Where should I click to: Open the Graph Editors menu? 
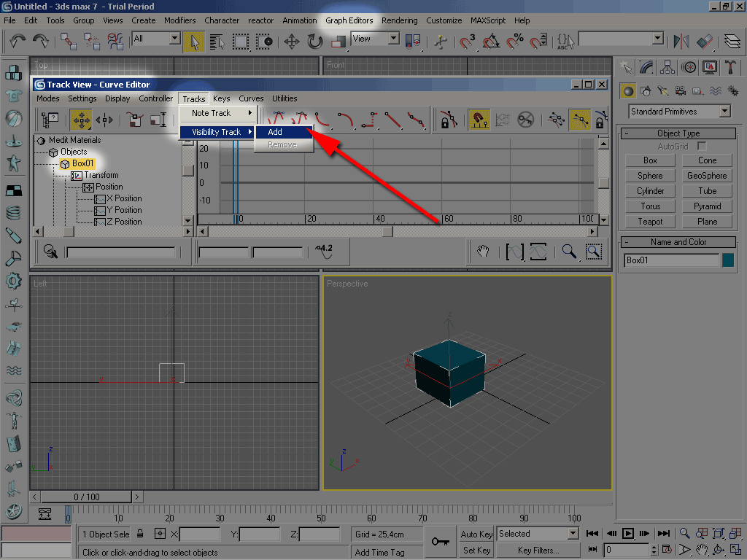click(349, 20)
